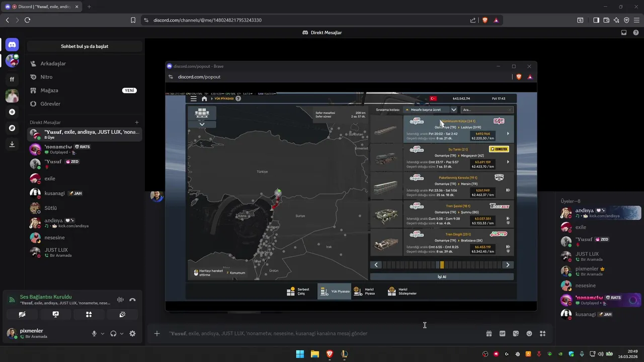Image resolution: width=644 pixels, height=362 pixels.
Task: Open DM with JUST LUX
Action: coord(85,252)
